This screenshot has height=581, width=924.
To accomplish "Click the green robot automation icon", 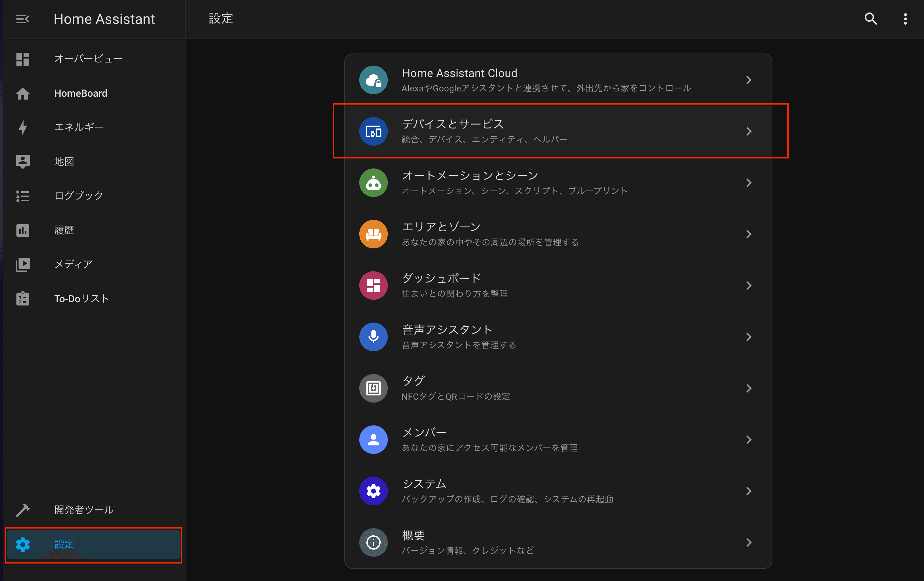I will 373,183.
